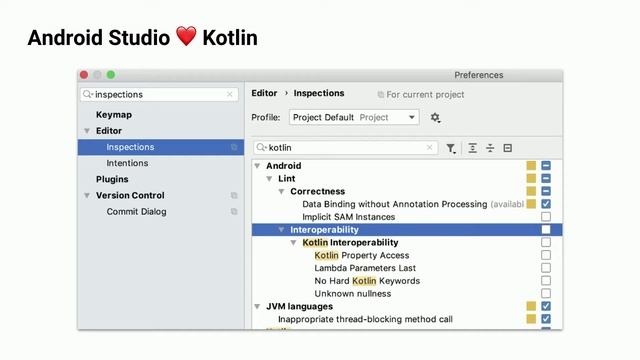Image resolution: width=640 pixels, height=360 pixels.
Task: Open the Plugins settings page
Action: pos(112,179)
